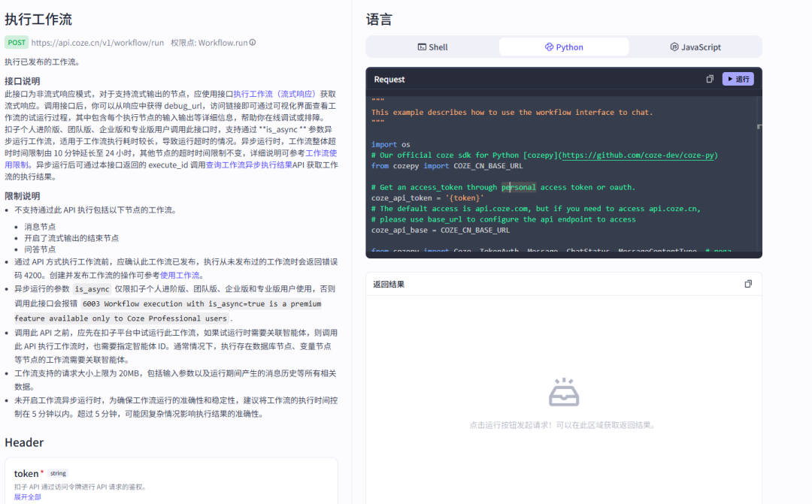Click the 开启了流式输出的结束节点 bullet item

click(x=71, y=238)
